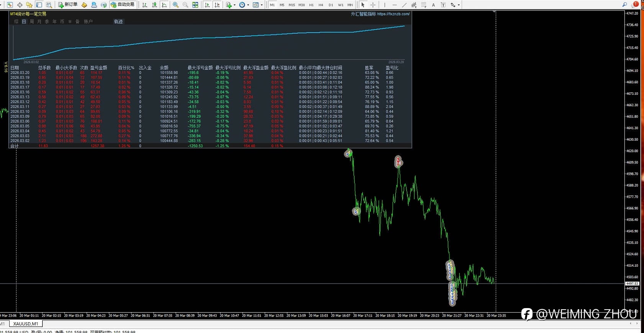Screen dimensions: 644x333
Task: Switch statistics to 周 weekly tab
Action: 31,21
